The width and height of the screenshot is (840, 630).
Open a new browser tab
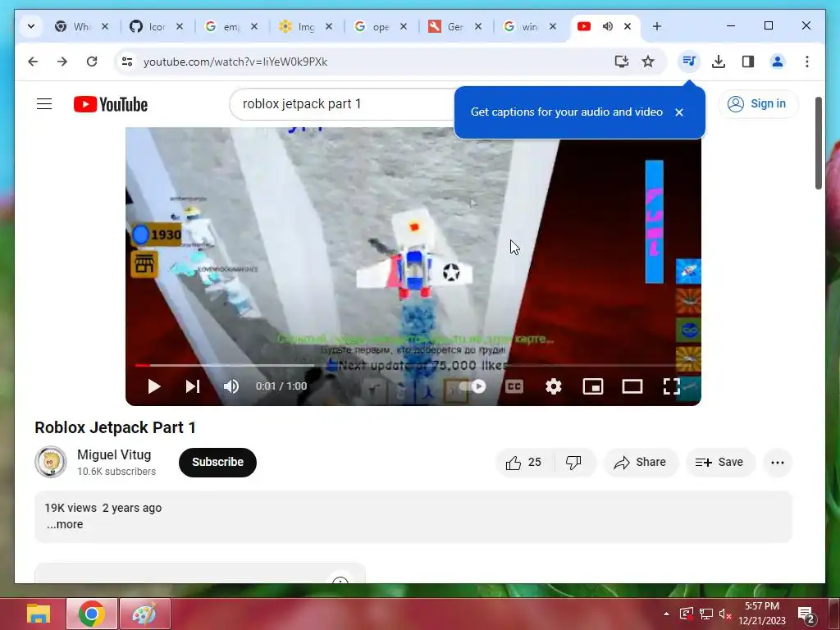tap(657, 26)
